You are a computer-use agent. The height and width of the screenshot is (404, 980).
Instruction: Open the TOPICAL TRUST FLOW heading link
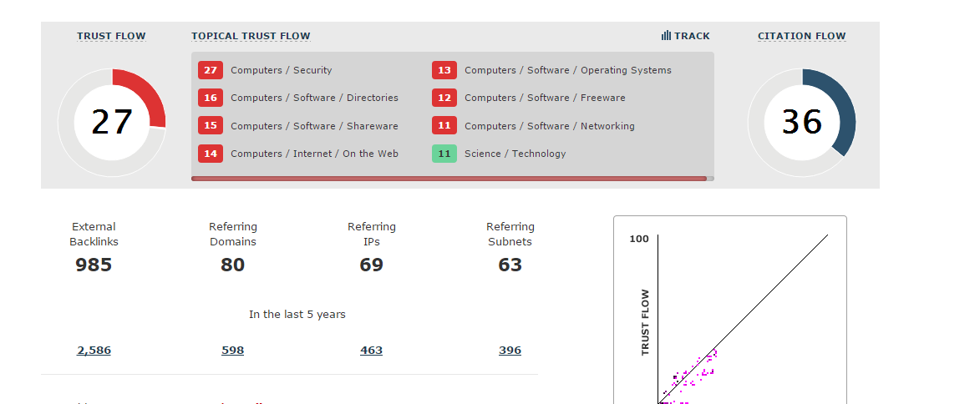[x=251, y=36]
